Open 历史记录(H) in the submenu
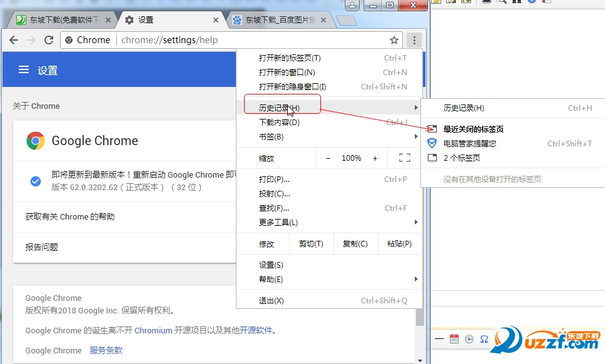Viewport: 605px width, 364px height. point(513,108)
